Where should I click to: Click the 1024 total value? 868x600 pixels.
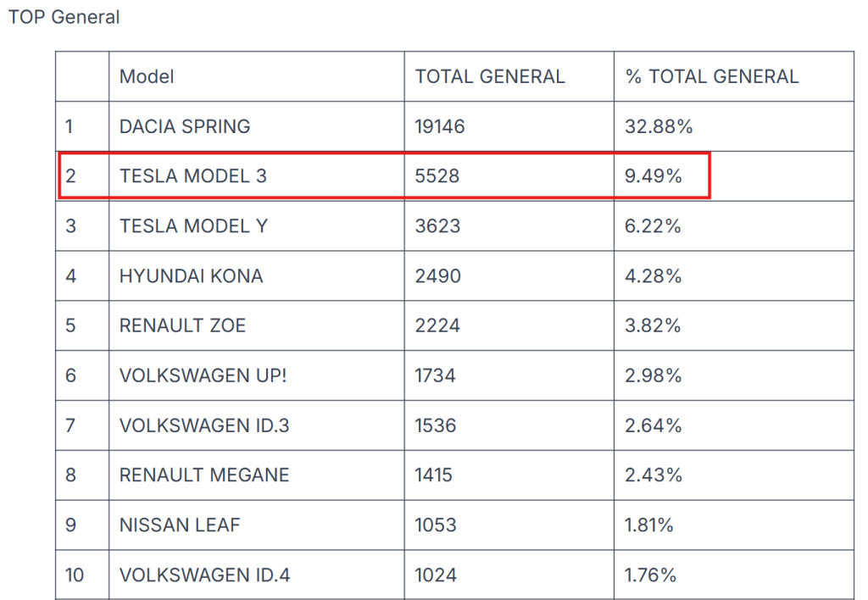[436, 575]
